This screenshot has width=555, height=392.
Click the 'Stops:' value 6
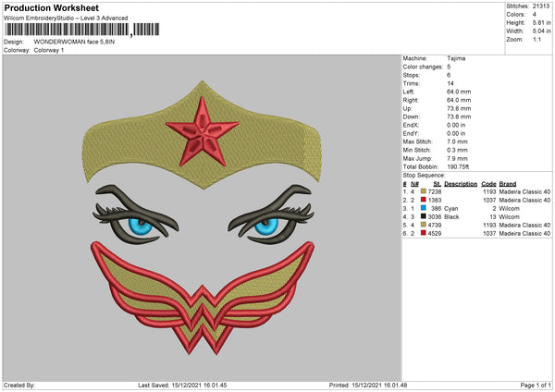pos(449,75)
